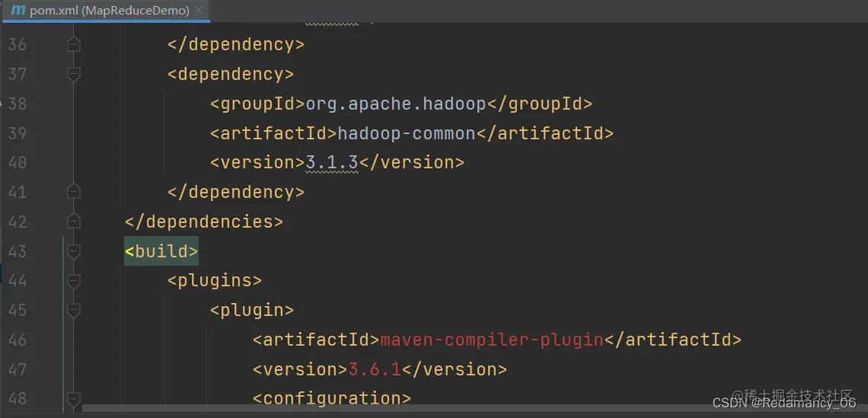
Task: Click the hadoop-common artifactId value
Action: [x=407, y=133]
